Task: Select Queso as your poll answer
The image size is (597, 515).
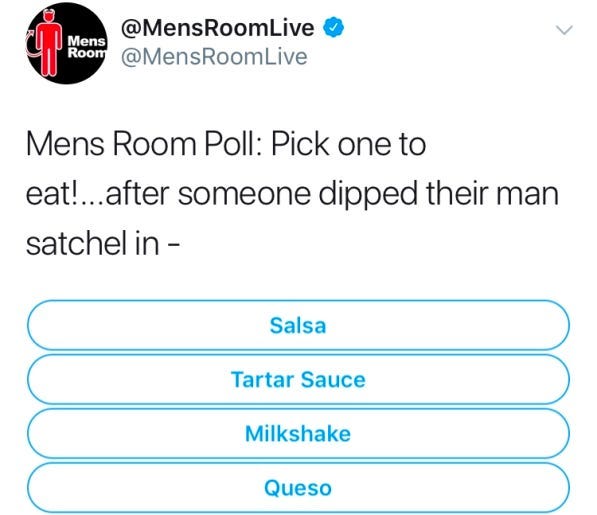Action: (298, 488)
